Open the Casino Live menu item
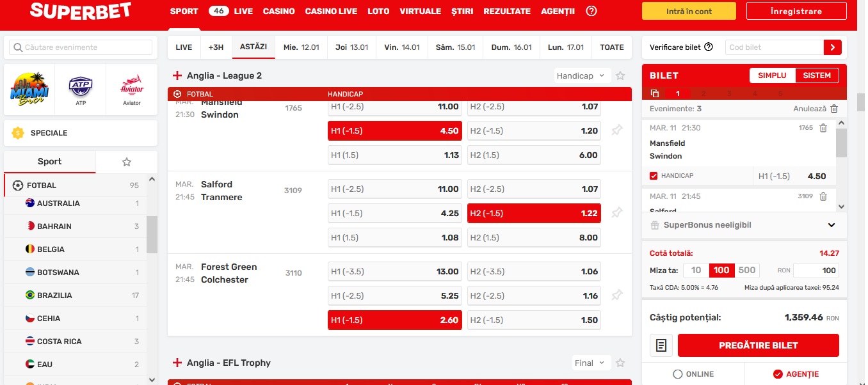868x385 pixels. click(331, 11)
